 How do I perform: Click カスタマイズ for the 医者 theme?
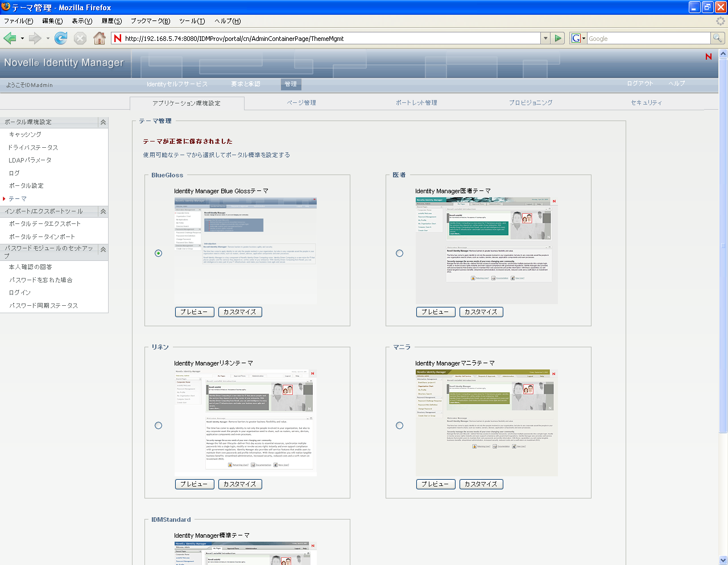pos(481,312)
